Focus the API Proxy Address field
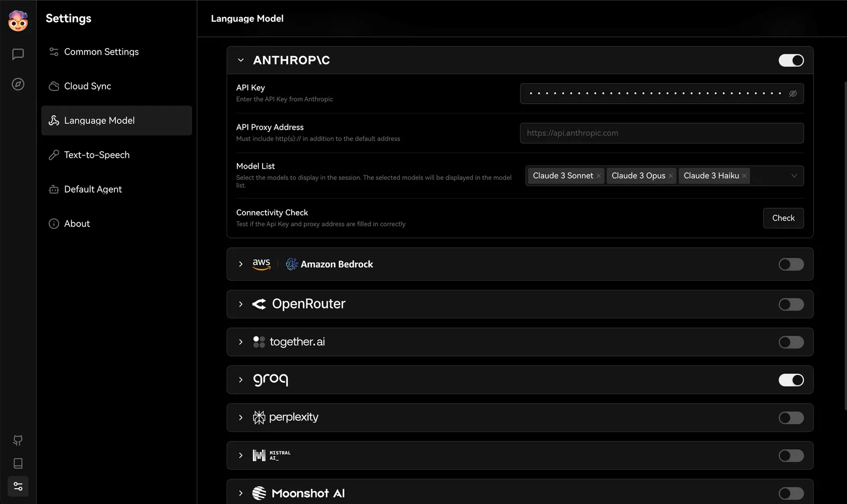This screenshot has width=847, height=504. (x=662, y=133)
